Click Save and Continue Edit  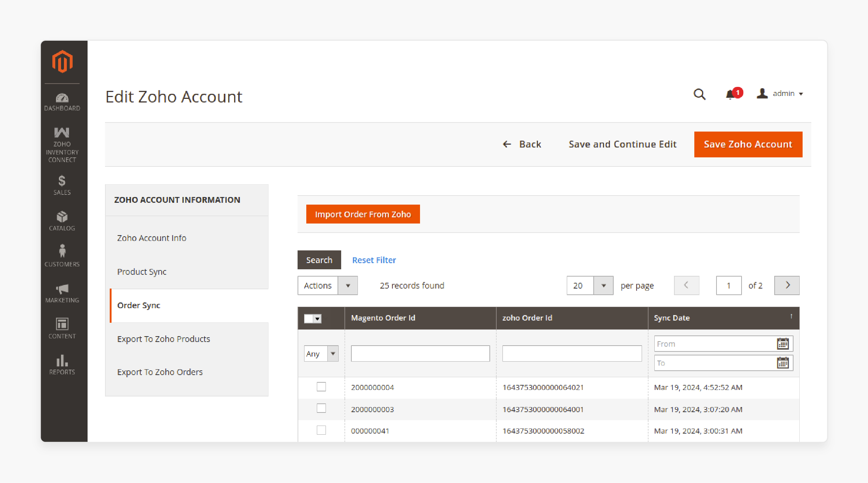click(622, 144)
